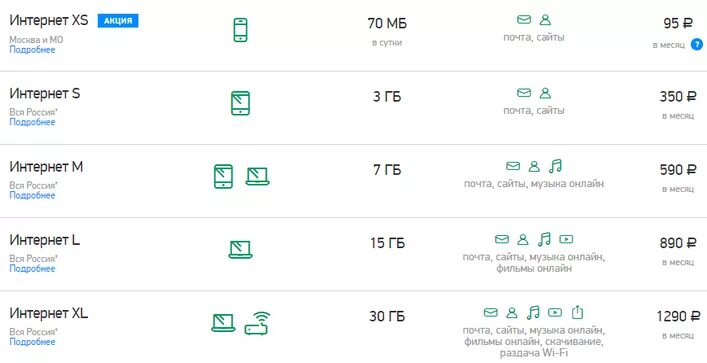Open Подробнее link under Интернет XS
Viewport: 707px width, 363px height.
point(32,50)
